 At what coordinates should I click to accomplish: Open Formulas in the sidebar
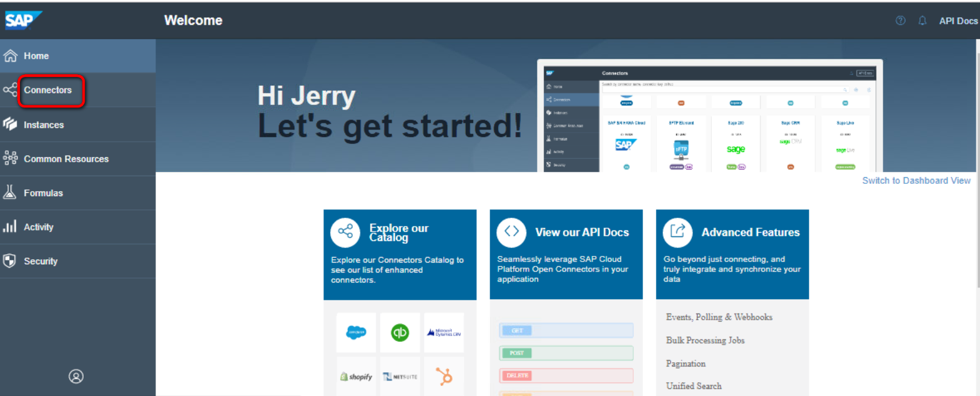point(78,193)
